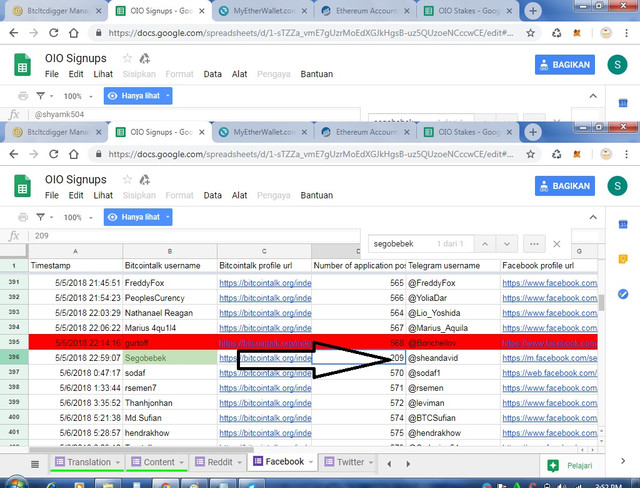Switch to the Ethereum Account browser tab in the lower window

coord(365,132)
